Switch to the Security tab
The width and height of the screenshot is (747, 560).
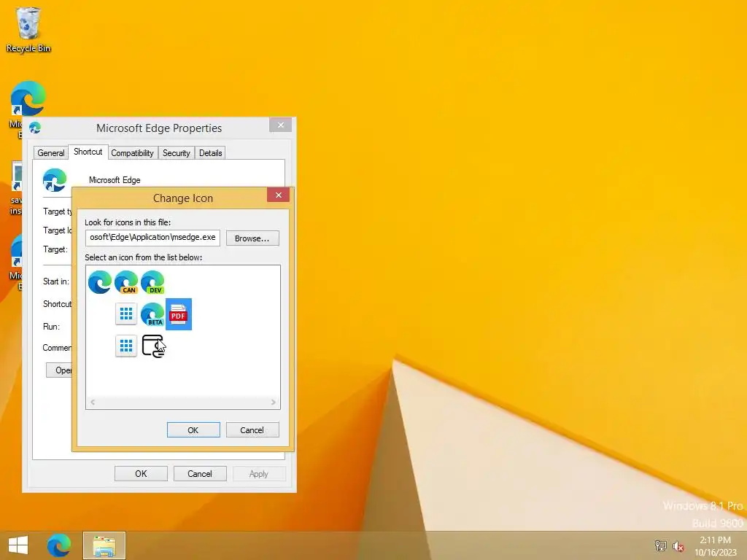(x=177, y=153)
